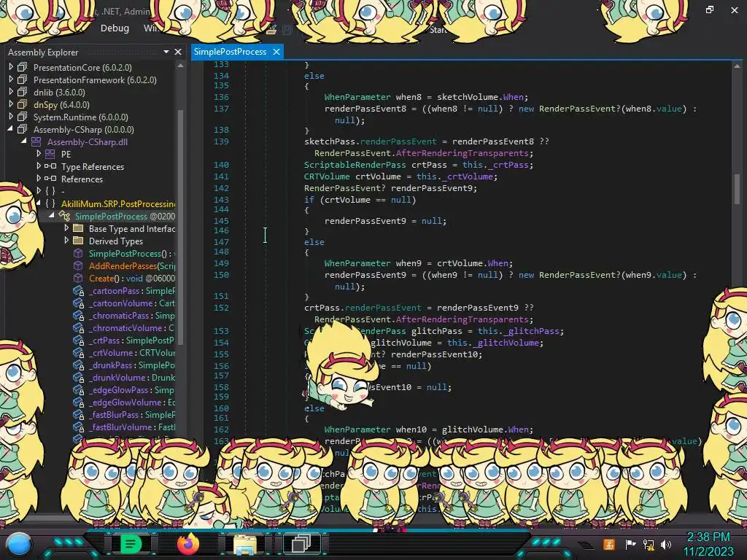Screen dimensions: 747x560
Task: Collapse the Assembly-CSharp (0.0.0.0) node
Action: click(x=10, y=129)
